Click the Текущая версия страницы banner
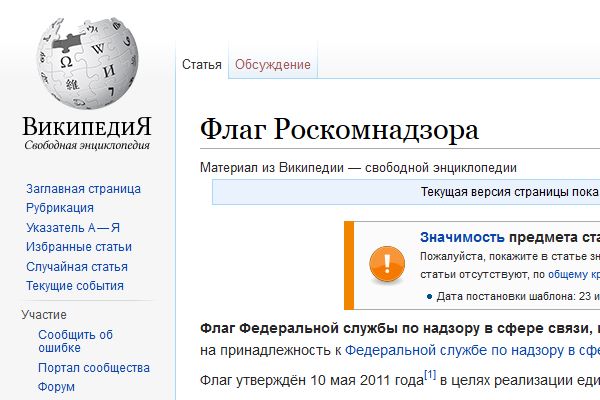The height and width of the screenshot is (400, 600). pyautogui.click(x=510, y=192)
